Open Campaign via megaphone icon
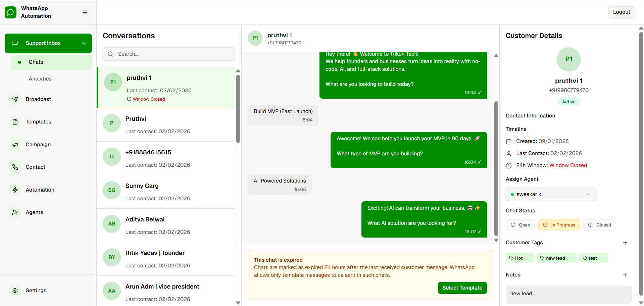Viewport: 644px width, 306px height. [x=15, y=145]
